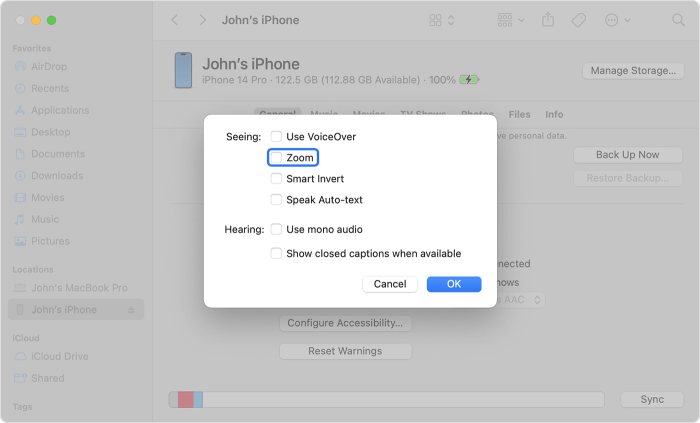Check Show closed captions when available
700x423 pixels.
tap(277, 254)
